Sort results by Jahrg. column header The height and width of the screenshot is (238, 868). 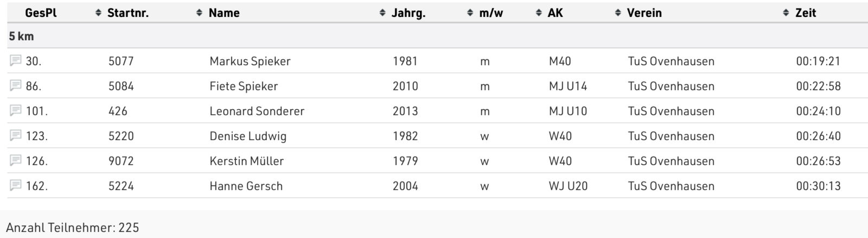pyautogui.click(x=408, y=12)
